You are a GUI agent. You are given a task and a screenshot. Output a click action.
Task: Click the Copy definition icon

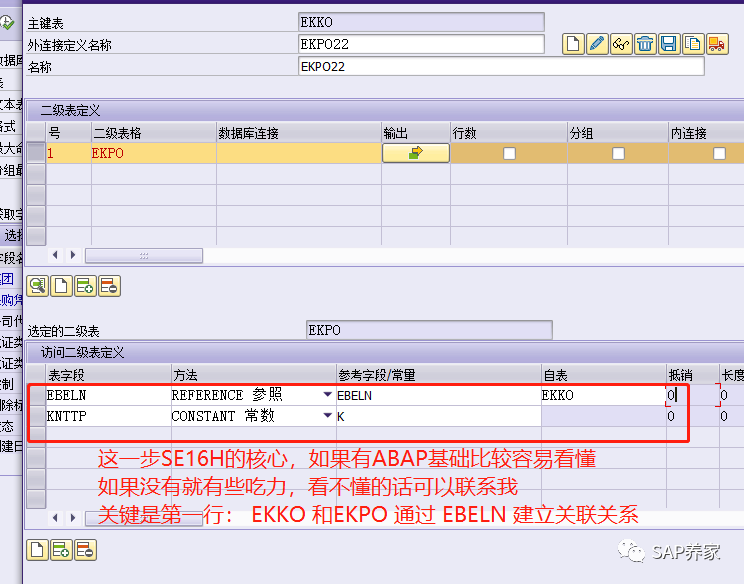click(x=693, y=45)
